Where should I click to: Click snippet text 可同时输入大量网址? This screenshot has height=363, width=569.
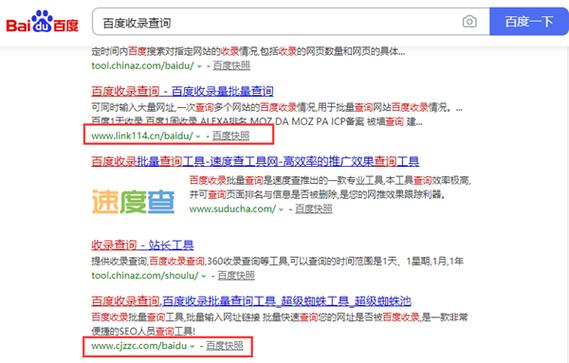[x=133, y=108]
